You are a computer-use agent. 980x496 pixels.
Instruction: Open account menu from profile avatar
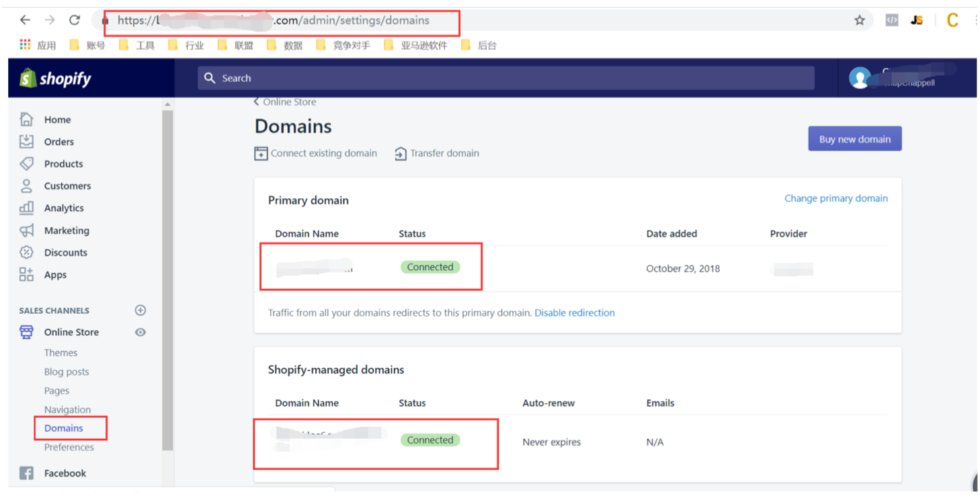(x=860, y=78)
